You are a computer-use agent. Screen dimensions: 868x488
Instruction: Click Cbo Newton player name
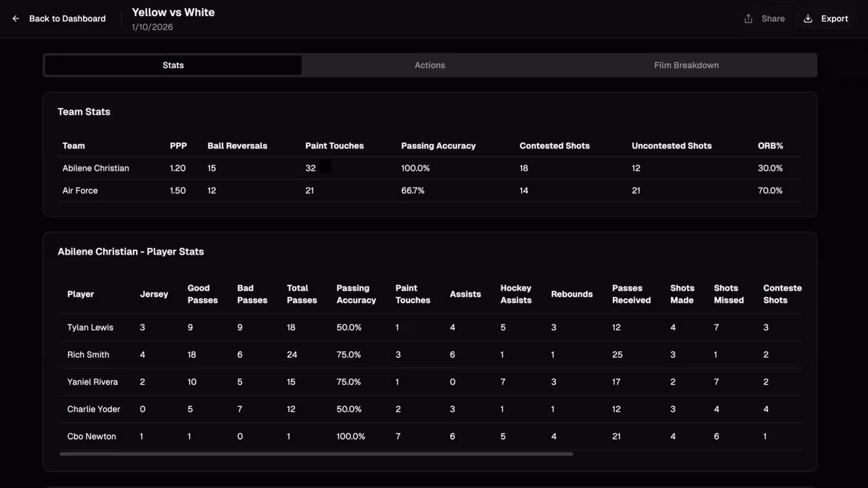(x=92, y=436)
